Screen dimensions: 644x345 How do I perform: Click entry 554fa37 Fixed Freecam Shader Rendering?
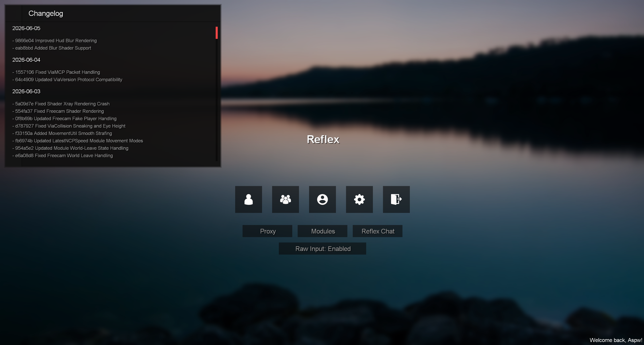[x=58, y=111]
